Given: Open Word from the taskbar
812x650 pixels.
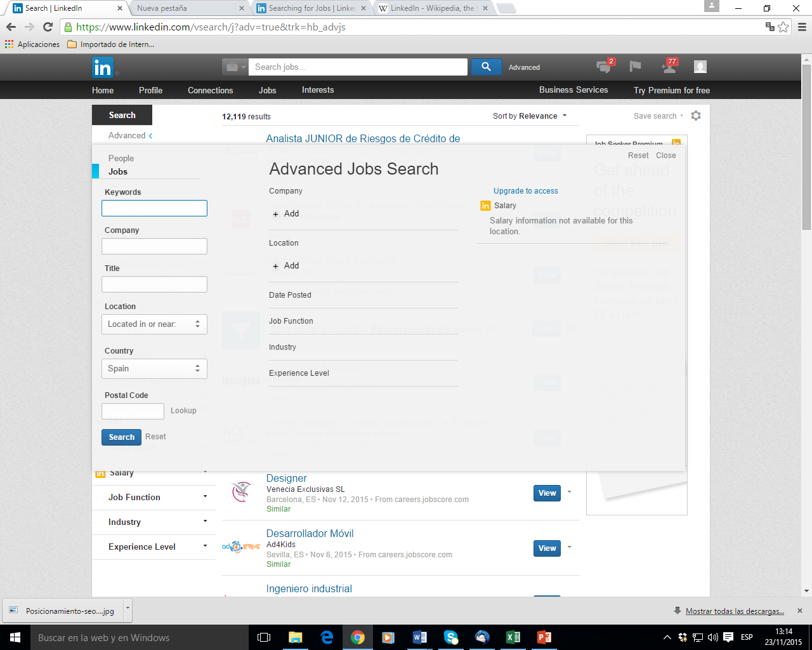Looking at the screenshot, I should click(x=419, y=637).
